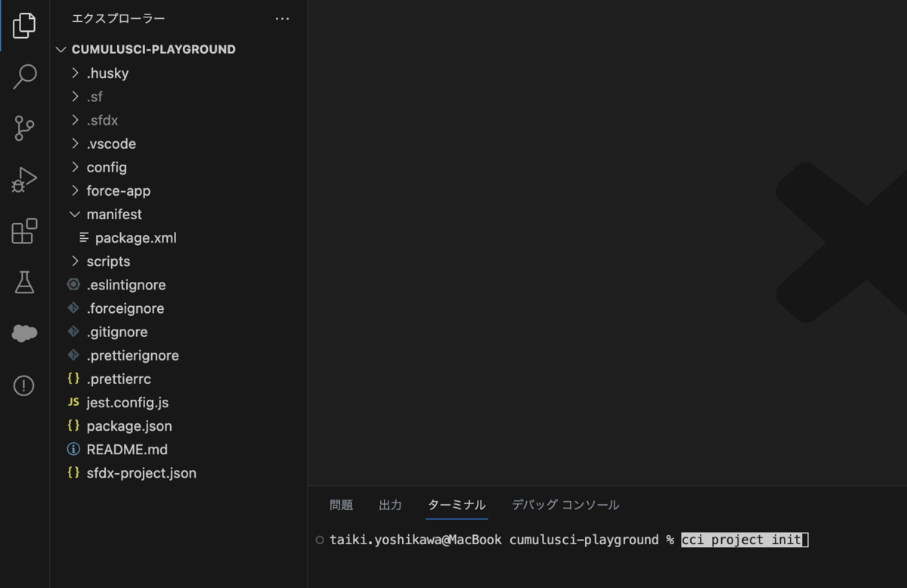The image size is (907, 588).
Task: Click the README.md info icon
Action: point(73,449)
